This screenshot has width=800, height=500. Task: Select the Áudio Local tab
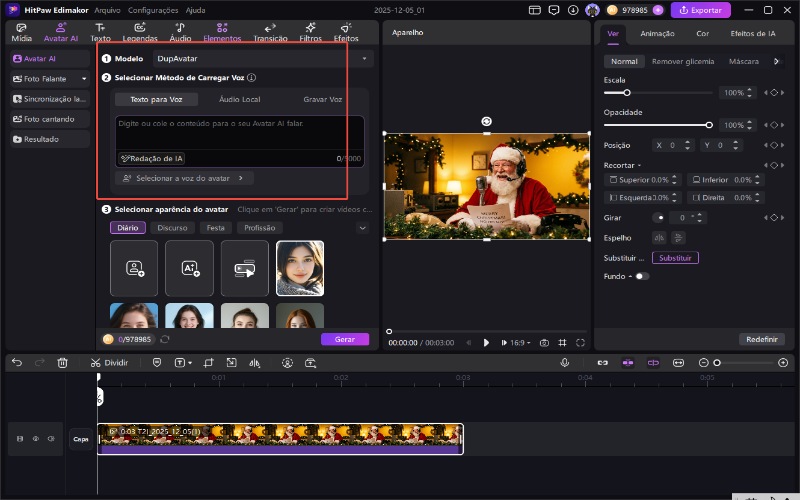point(240,100)
